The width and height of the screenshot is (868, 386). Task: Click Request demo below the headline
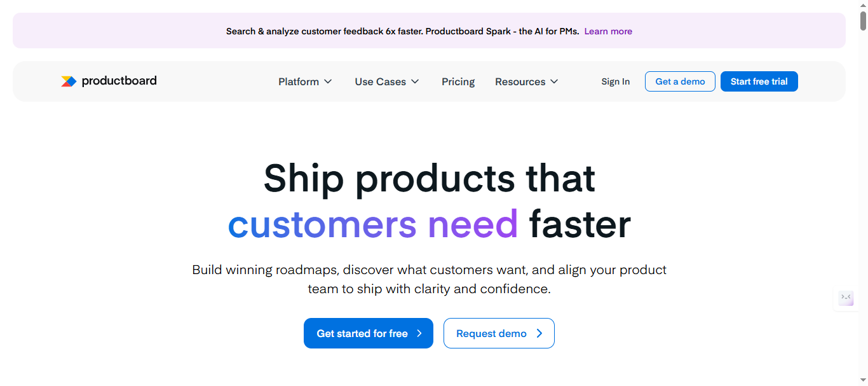499,333
